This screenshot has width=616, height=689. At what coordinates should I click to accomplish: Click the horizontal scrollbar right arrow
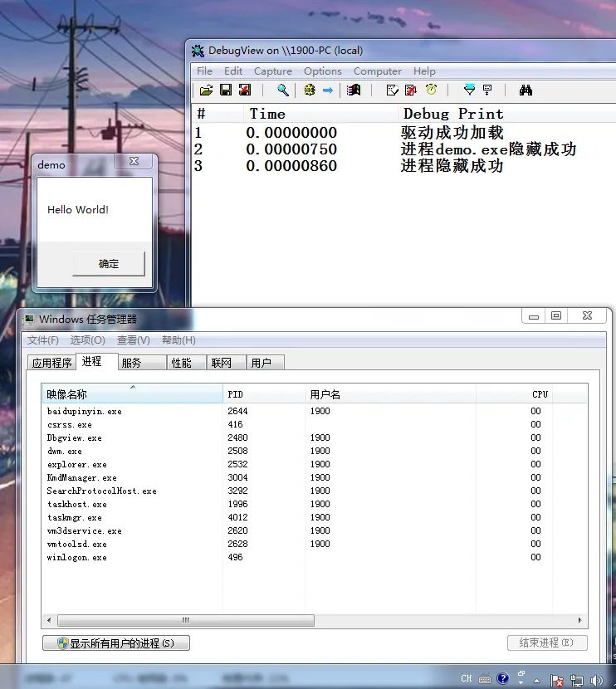click(580, 620)
